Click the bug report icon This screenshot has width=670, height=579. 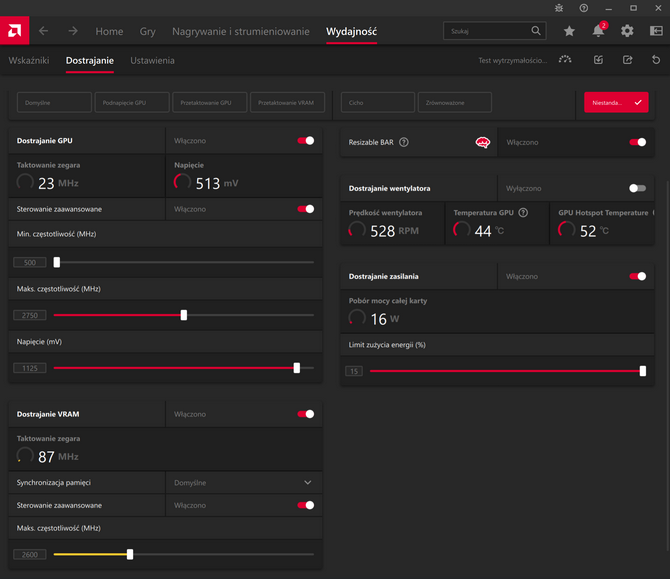point(559,8)
